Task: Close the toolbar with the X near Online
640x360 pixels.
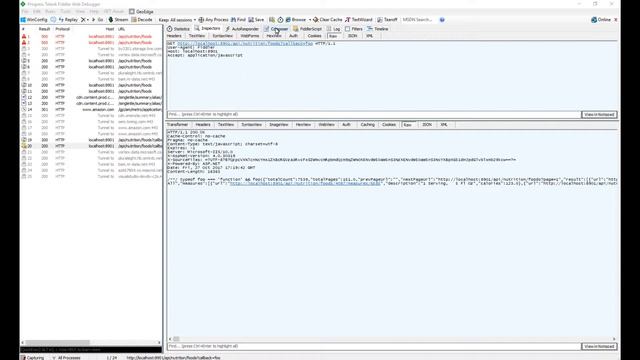Action: 616,20
